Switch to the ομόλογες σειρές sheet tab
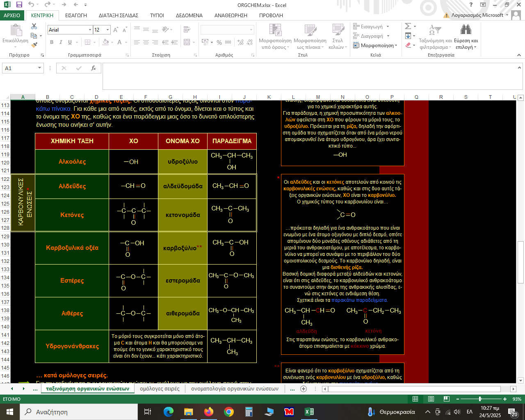Viewport: 525px width, 420px height. (x=160, y=389)
